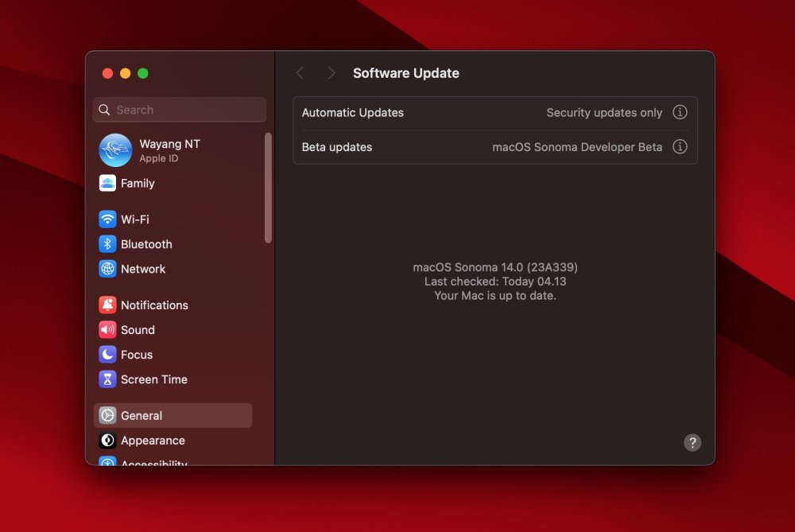Choose the Network label in sidebar
Screen dimensions: 795x532
point(143,269)
